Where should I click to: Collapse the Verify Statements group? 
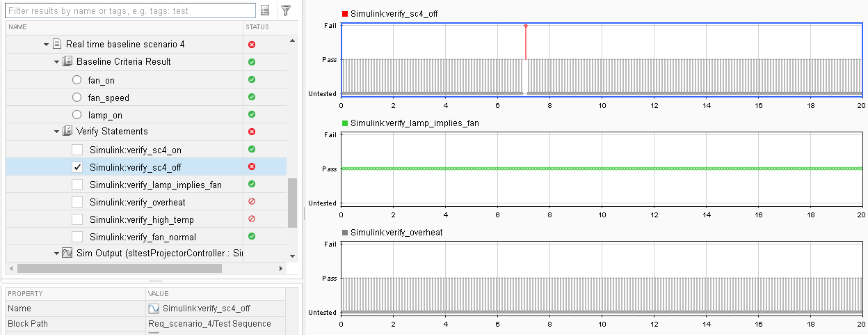(x=57, y=132)
